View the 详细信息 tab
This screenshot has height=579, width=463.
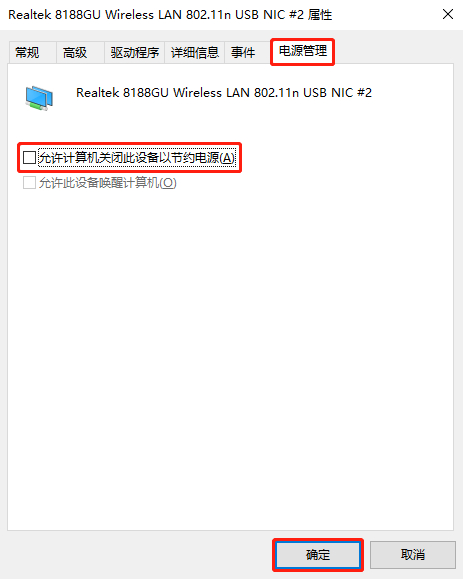pyautogui.click(x=195, y=52)
